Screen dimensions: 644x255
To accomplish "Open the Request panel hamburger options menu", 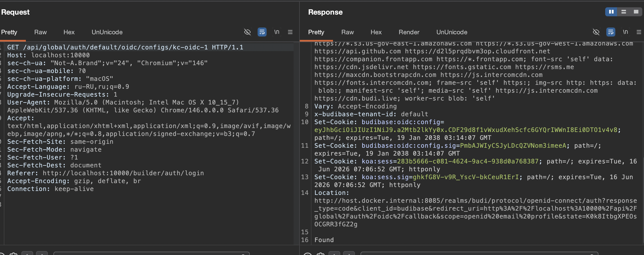I will coord(290,32).
